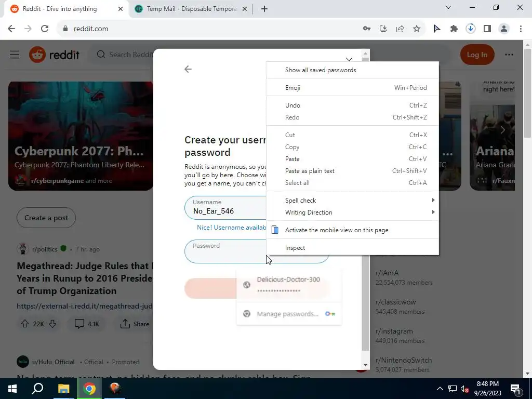The height and width of the screenshot is (399, 532).
Task: Upvote the Megathread post
Action: click(x=25, y=324)
